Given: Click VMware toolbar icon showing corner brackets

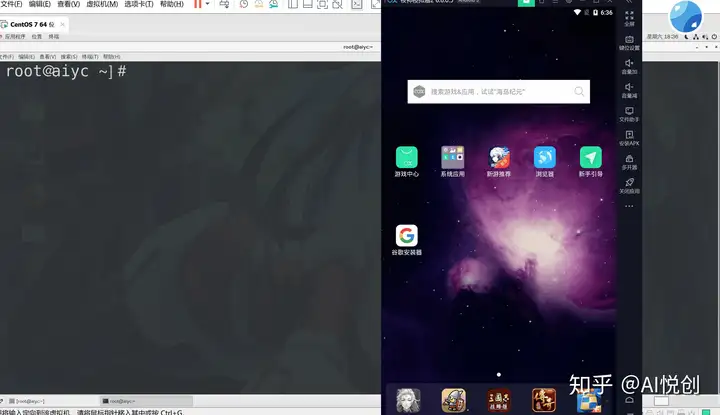Looking at the screenshot, I should coord(322,4).
